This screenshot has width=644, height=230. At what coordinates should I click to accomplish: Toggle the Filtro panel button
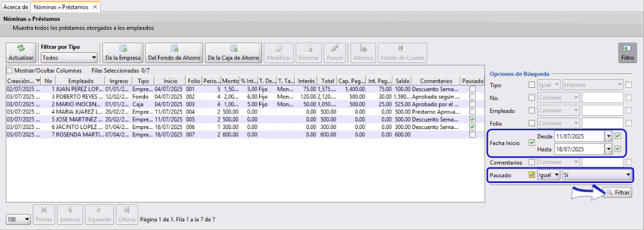pos(627,53)
